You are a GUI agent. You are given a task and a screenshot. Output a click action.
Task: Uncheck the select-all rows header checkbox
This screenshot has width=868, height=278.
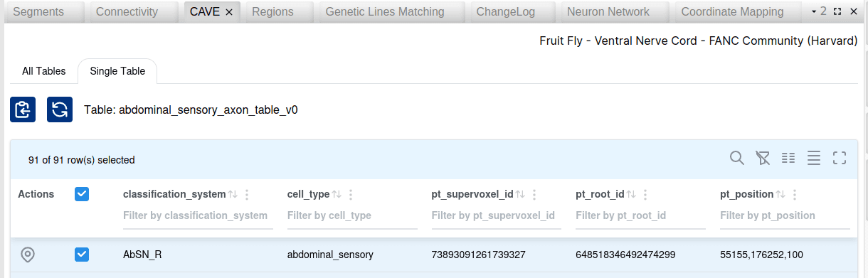point(82,194)
